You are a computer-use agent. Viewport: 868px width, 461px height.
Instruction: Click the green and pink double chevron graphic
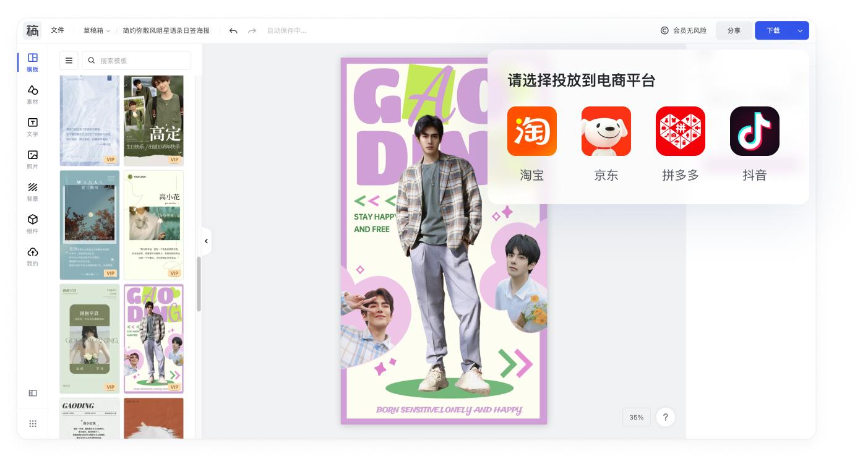click(x=515, y=363)
